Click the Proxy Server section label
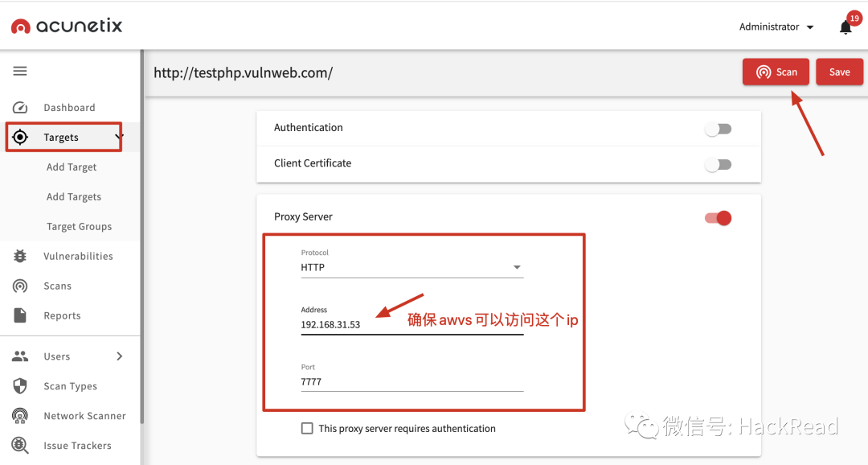 coord(303,216)
